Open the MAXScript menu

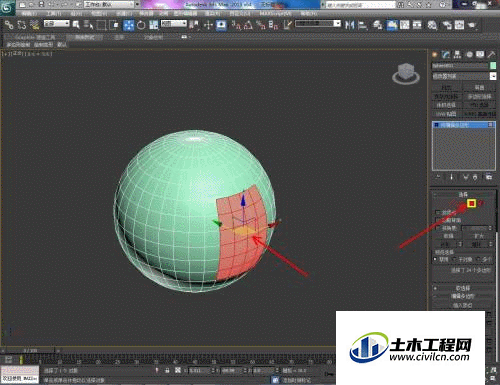click(x=275, y=14)
